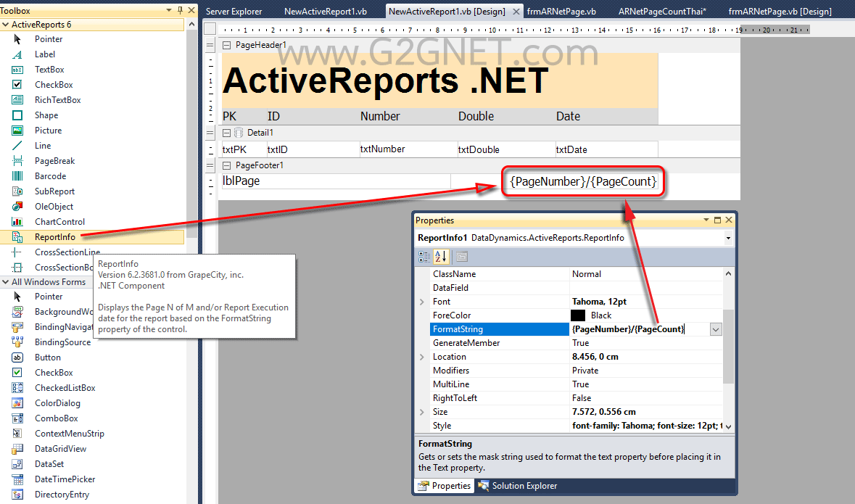Choose the ActiveReports CheckBox control

[x=54, y=85]
